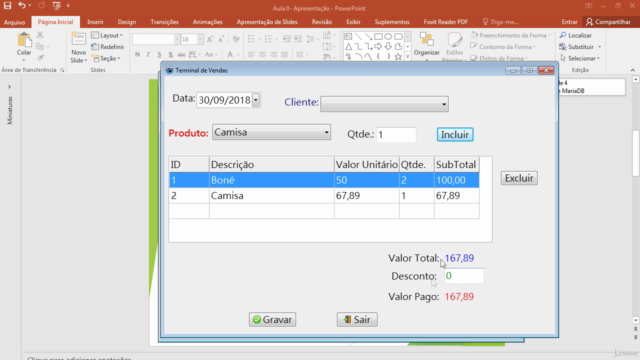640x360 pixels.
Task: Open the Cliente combo box
Action: coord(384,104)
